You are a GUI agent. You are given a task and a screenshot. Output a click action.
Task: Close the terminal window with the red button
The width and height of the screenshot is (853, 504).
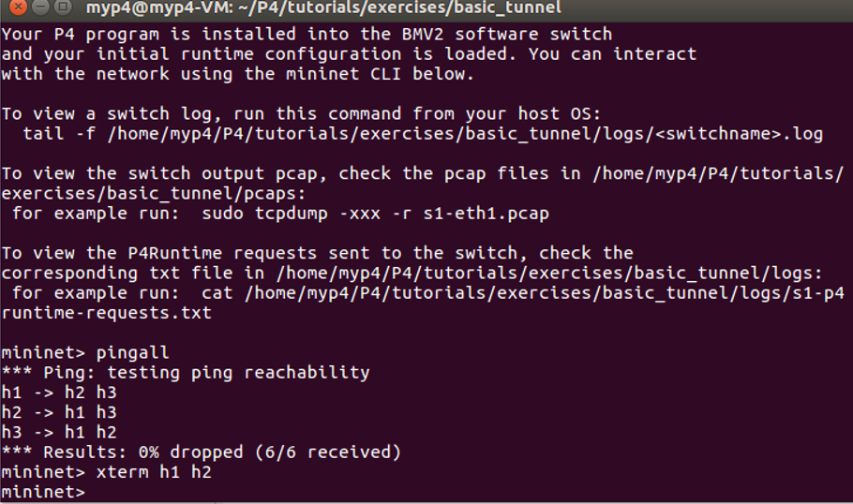[18, 7]
